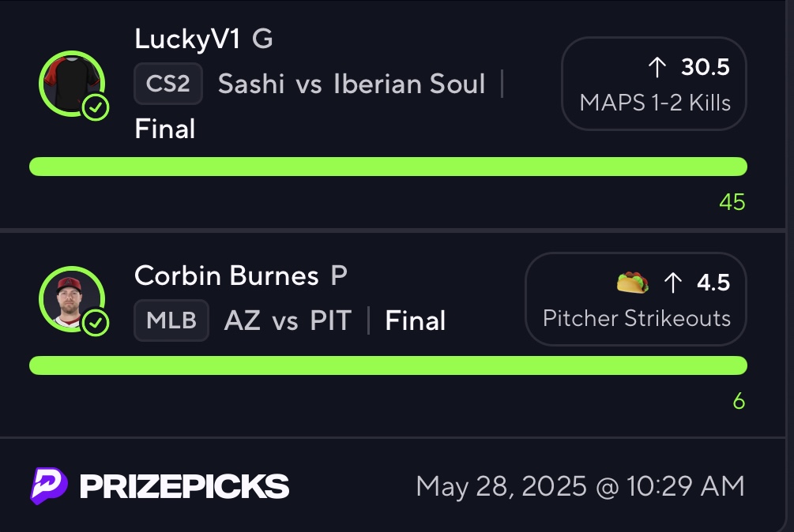Click LuckyV1's green progress bar
794x532 pixels.
pos(389,167)
